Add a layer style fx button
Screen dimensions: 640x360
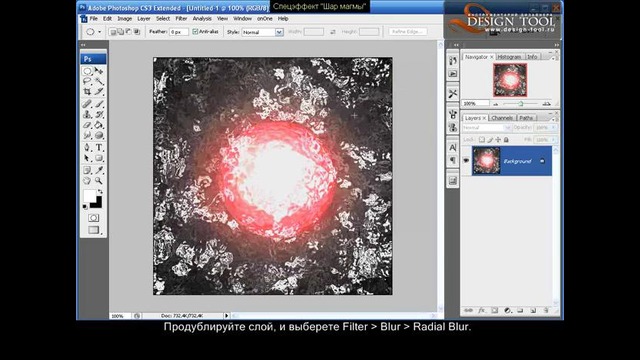pos(482,311)
